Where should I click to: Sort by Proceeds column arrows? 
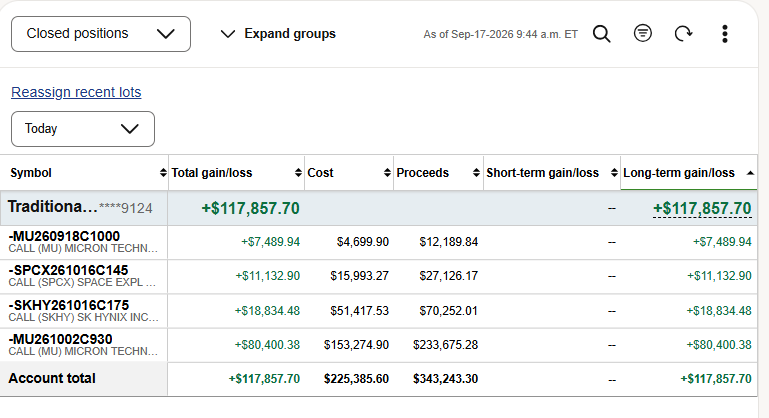point(476,173)
